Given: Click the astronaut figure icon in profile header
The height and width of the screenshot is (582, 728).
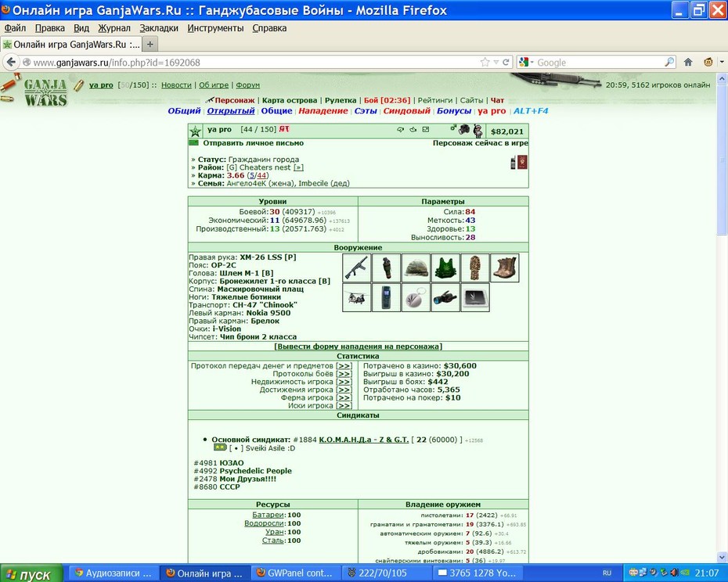Looking at the screenshot, I should pyautogui.click(x=478, y=131).
